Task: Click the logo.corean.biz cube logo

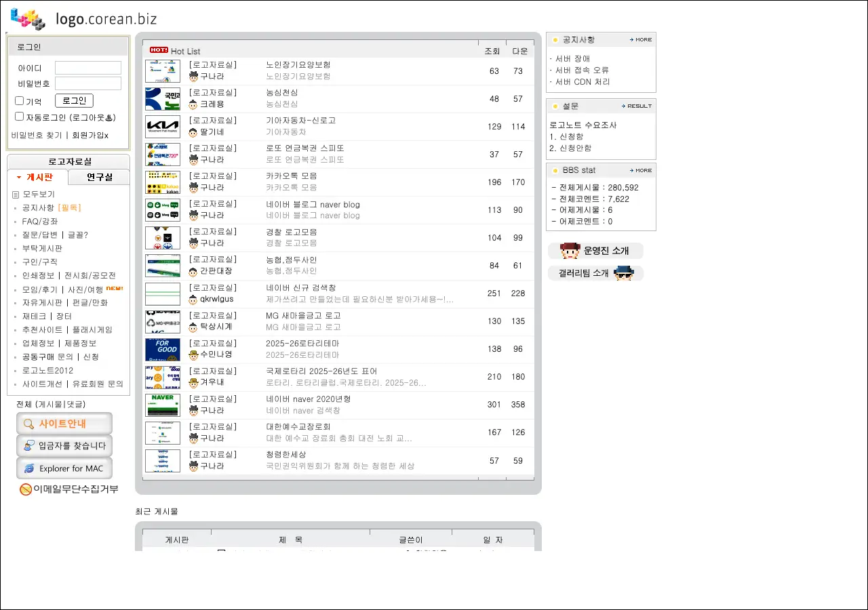Action: [28, 18]
